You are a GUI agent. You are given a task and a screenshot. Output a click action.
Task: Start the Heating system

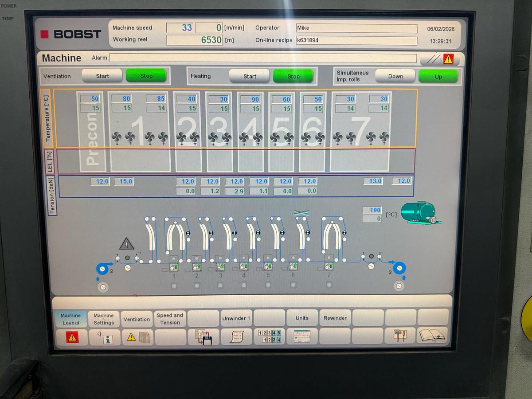[249, 76]
